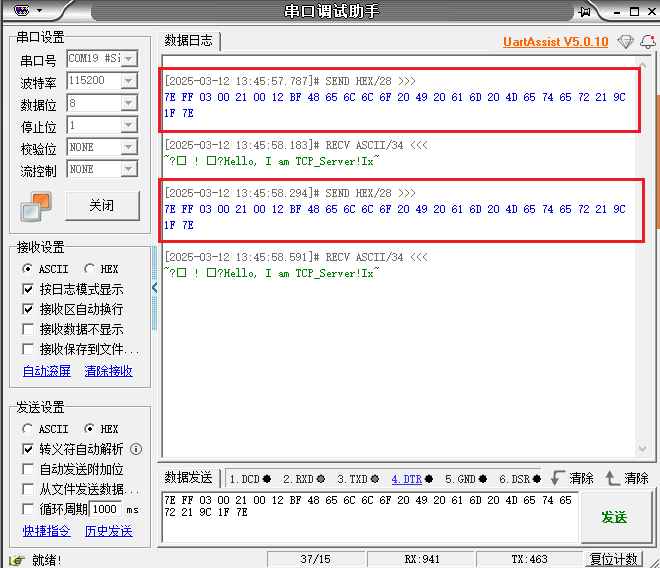Select HEX receive mode radio button
This screenshot has height=568, width=660.
pos(89,269)
